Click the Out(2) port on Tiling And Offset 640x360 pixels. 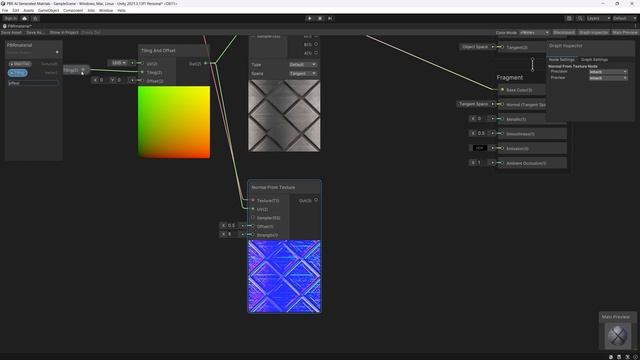205,63
